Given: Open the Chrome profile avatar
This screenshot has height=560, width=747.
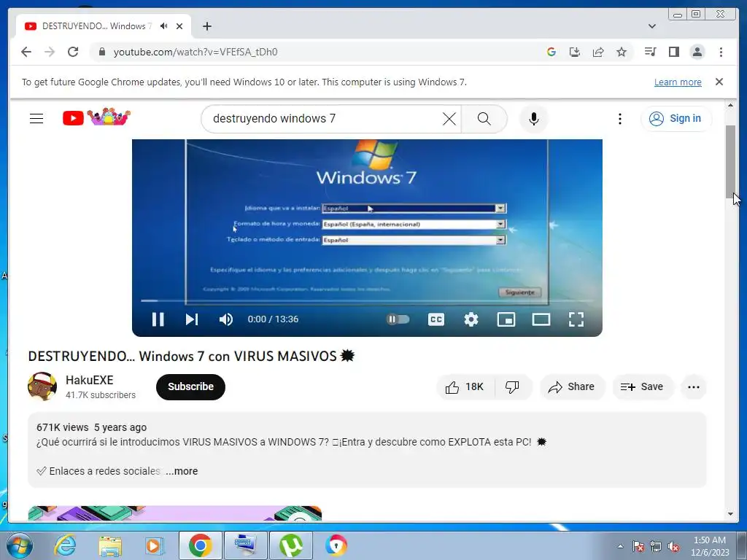Looking at the screenshot, I should (x=697, y=52).
